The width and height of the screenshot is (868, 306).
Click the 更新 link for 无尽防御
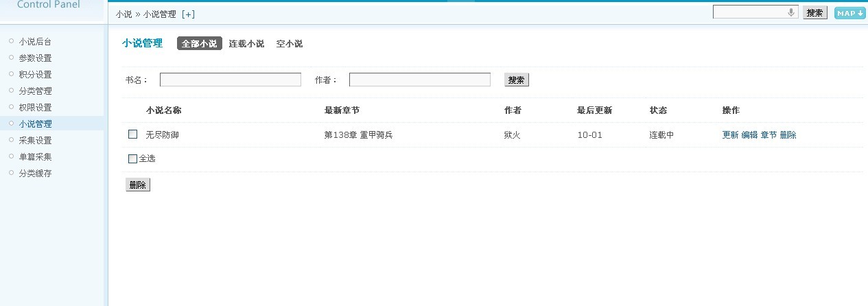click(x=730, y=135)
